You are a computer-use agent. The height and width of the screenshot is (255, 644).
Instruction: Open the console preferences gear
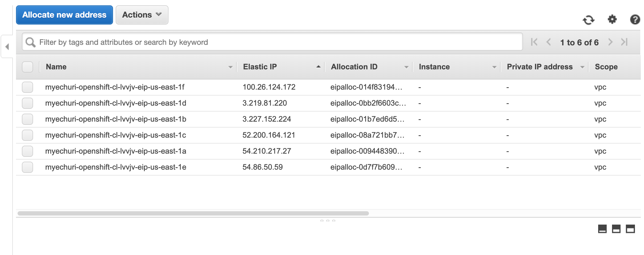612,19
